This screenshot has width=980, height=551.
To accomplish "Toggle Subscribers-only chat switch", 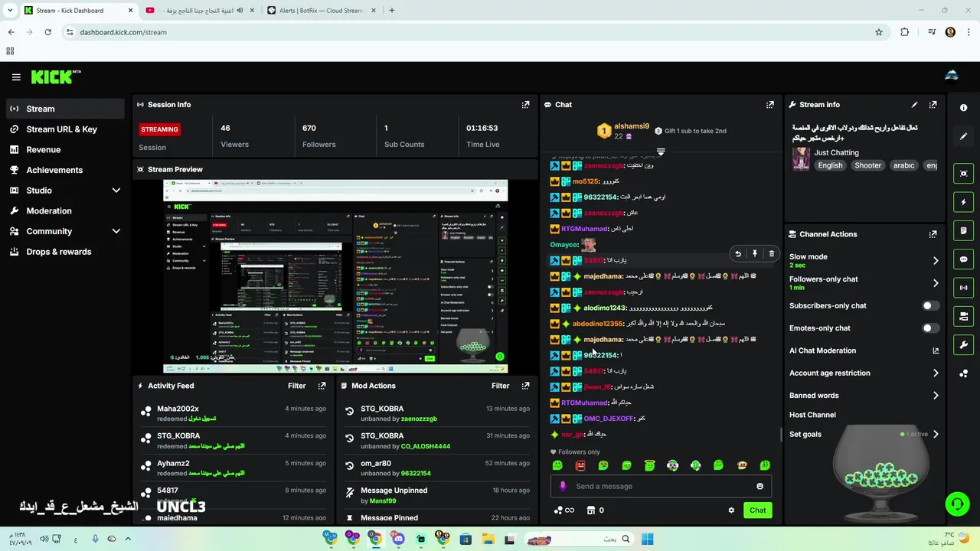I will coord(930,305).
